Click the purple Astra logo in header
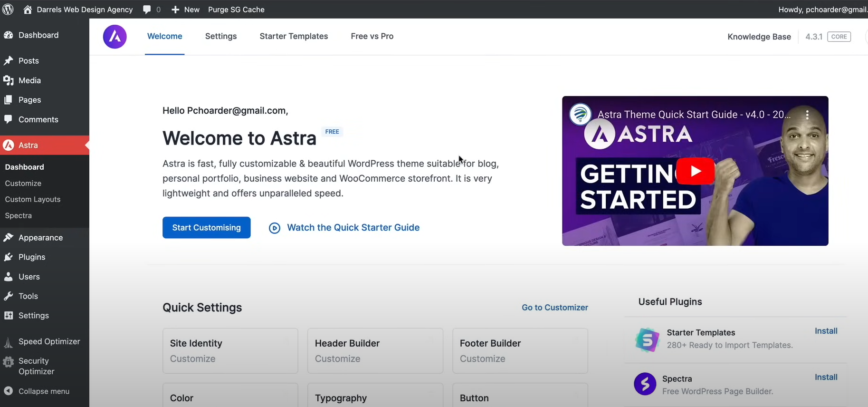 (115, 37)
